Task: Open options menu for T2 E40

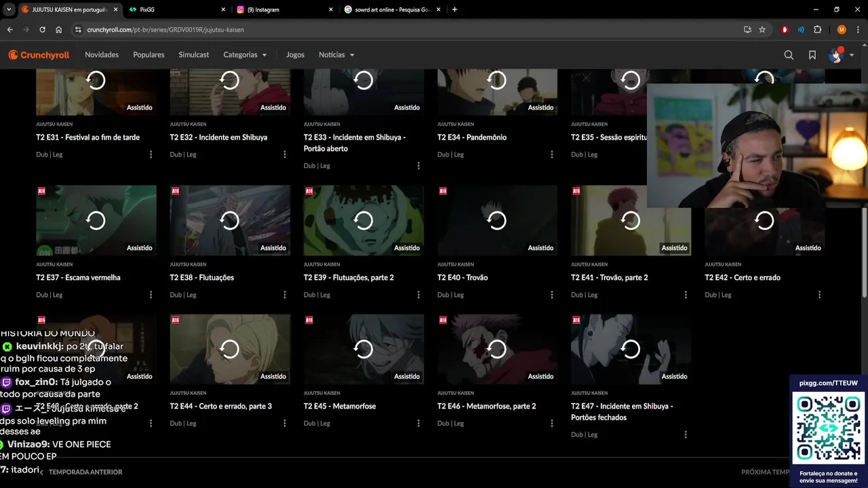Action: (551, 295)
